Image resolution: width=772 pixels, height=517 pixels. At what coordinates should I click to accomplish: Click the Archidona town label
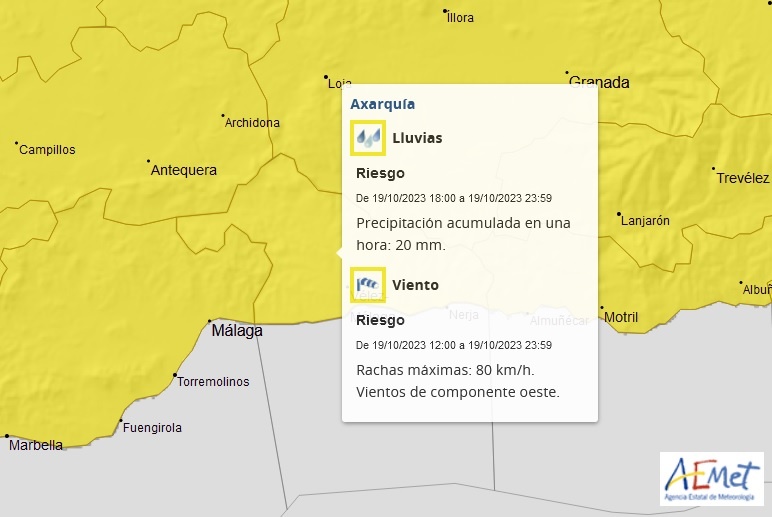coord(252,123)
